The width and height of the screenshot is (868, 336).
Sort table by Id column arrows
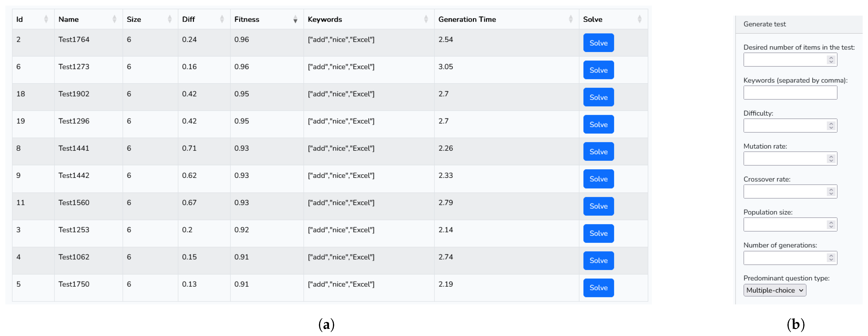pos(46,19)
